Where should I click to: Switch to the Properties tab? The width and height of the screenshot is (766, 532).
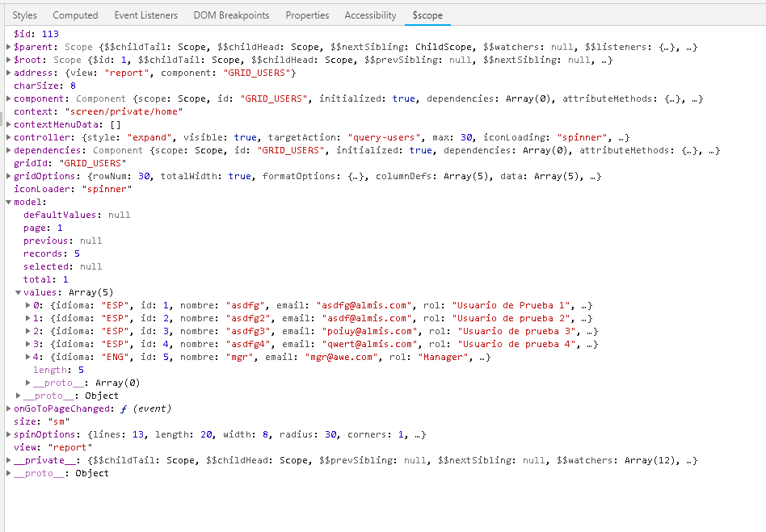307,15
